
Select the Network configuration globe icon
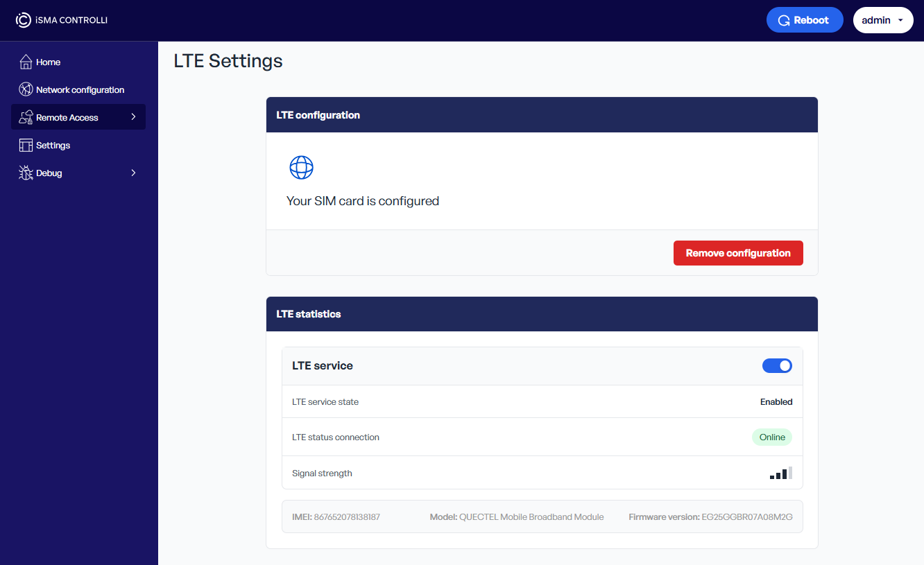point(25,89)
